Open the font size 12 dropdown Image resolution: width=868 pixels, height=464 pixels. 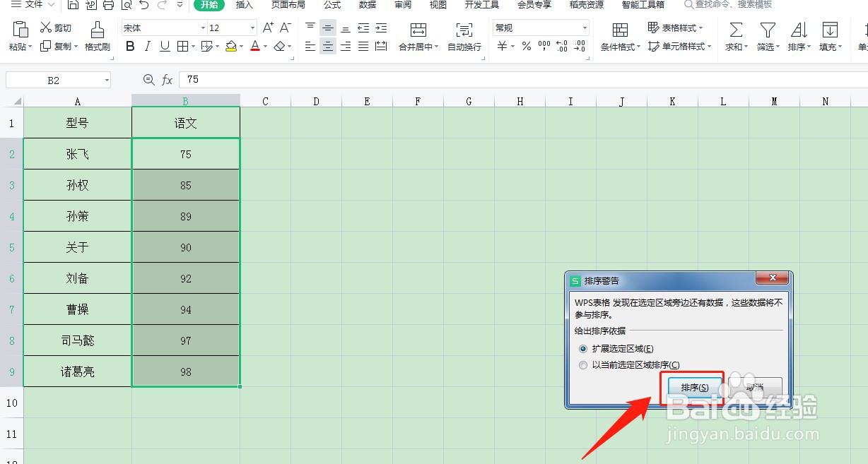coord(252,28)
